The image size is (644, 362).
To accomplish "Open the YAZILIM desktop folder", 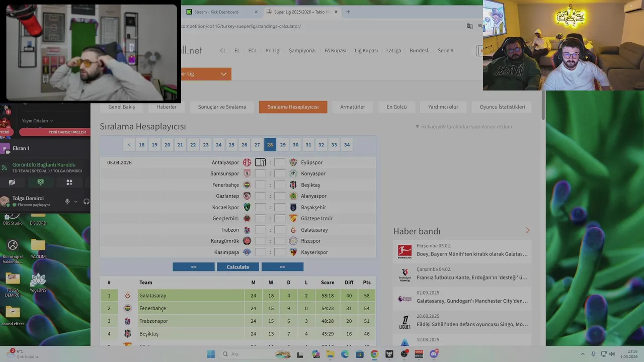I will (38, 249).
